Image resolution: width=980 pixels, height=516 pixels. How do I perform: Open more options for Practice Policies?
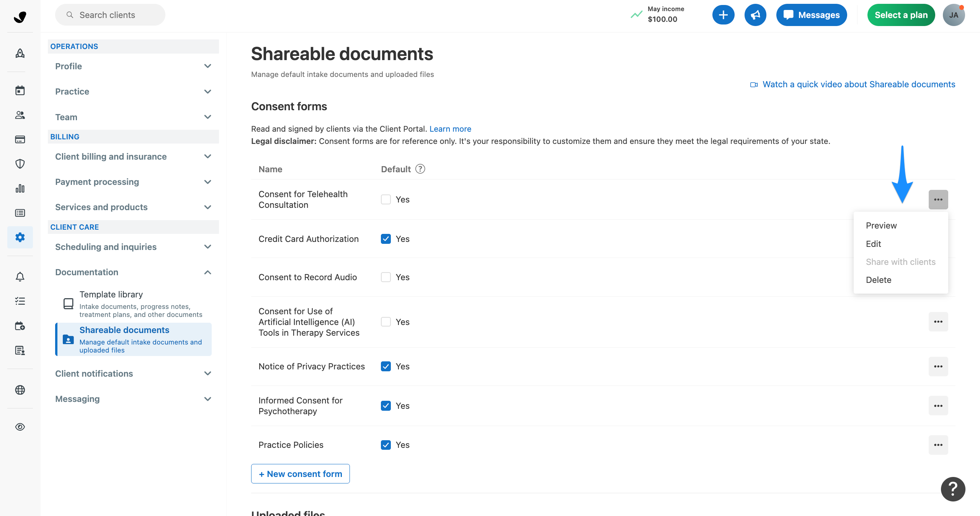click(x=938, y=445)
